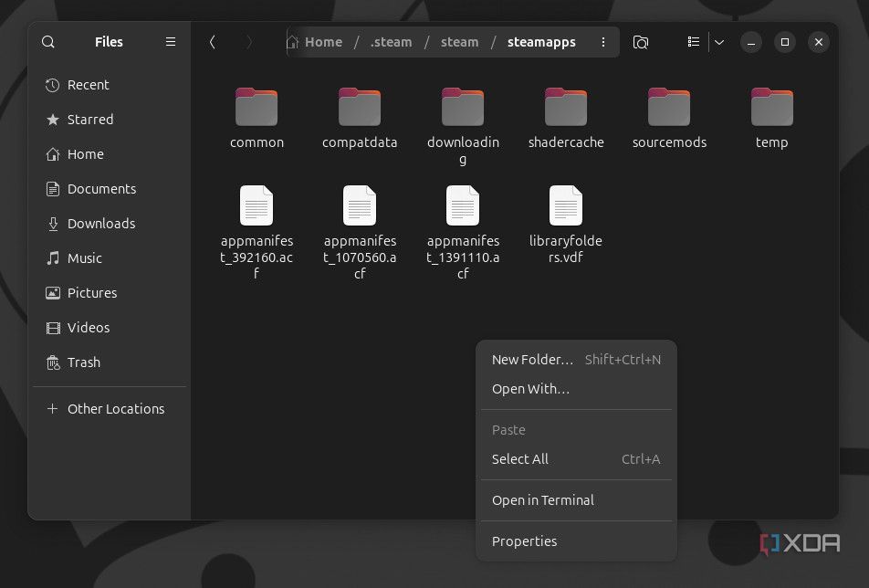Screen dimensions: 869x588
Task: Open Videos in the sidebar
Action: (x=110, y=328)
